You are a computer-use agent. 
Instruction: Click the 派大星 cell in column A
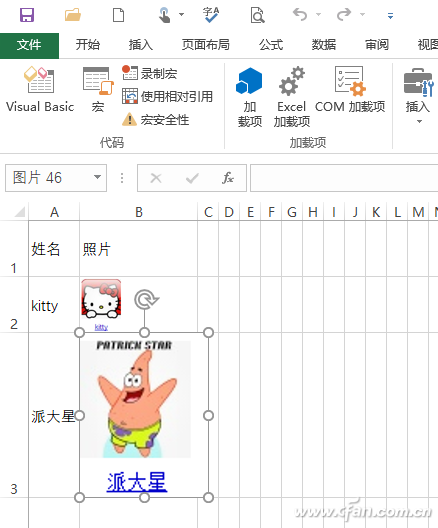pos(54,415)
